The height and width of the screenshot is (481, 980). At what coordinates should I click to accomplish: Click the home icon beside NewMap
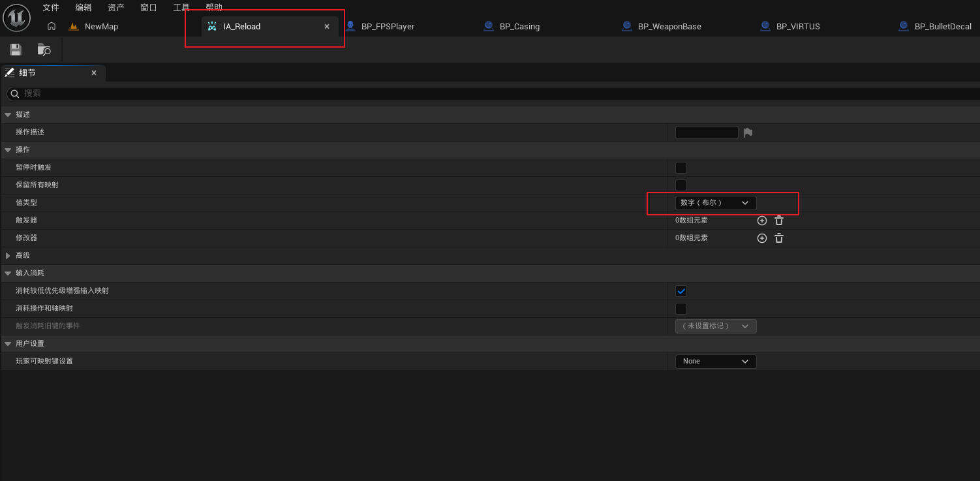tap(52, 26)
